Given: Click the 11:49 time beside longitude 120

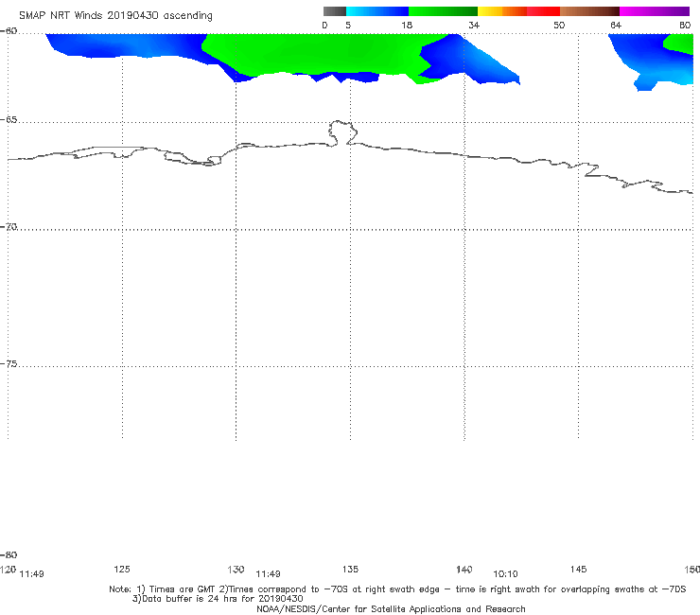Looking at the screenshot, I should [x=32, y=574].
